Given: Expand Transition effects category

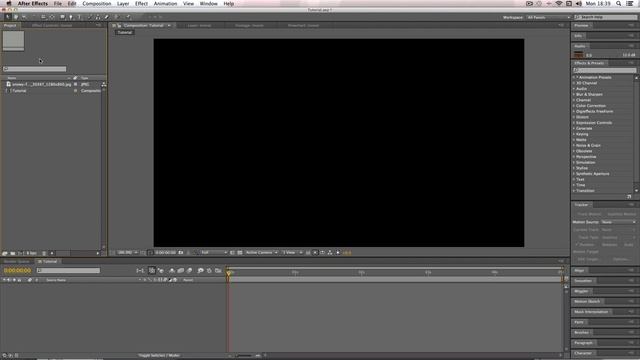Looking at the screenshot, I should pyautogui.click(x=574, y=191).
